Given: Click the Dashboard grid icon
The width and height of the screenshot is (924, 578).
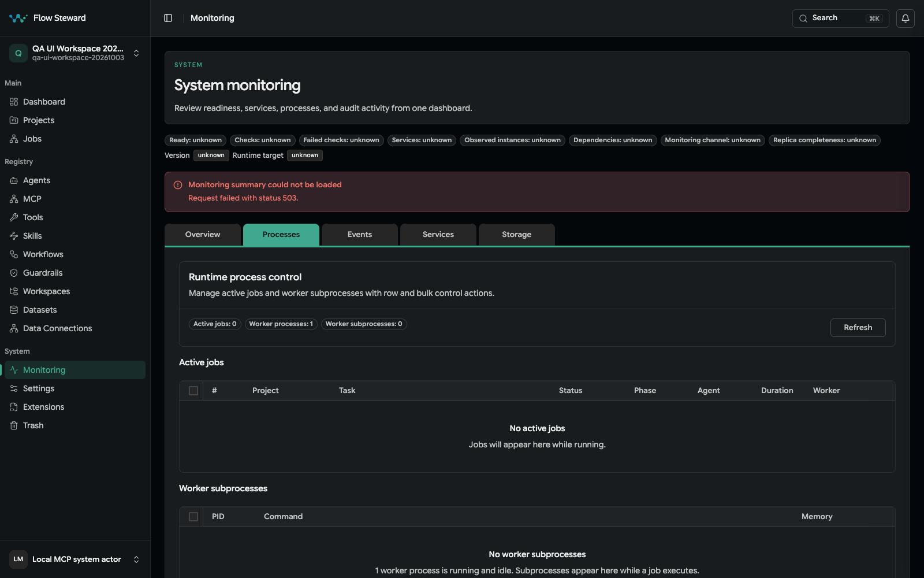Looking at the screenshot, I should (14, 102).
